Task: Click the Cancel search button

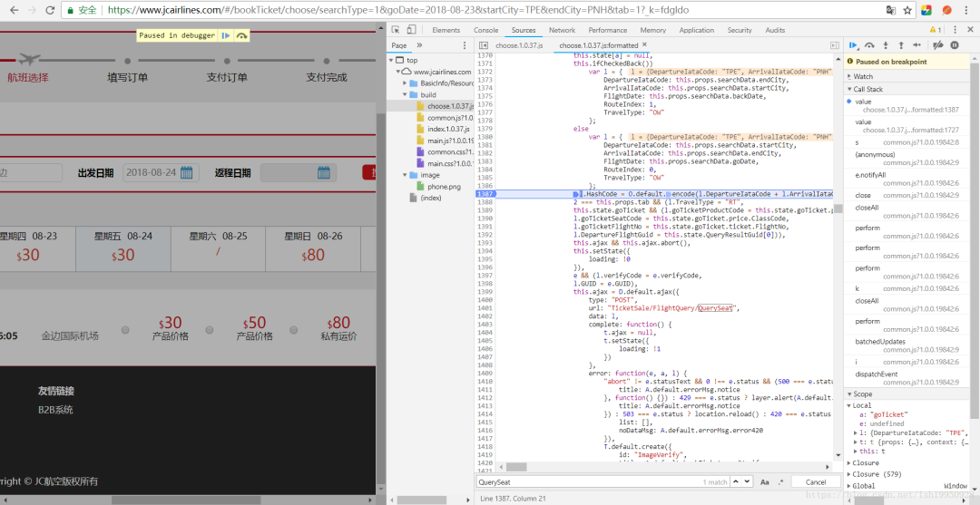Action: coord(815,482)
